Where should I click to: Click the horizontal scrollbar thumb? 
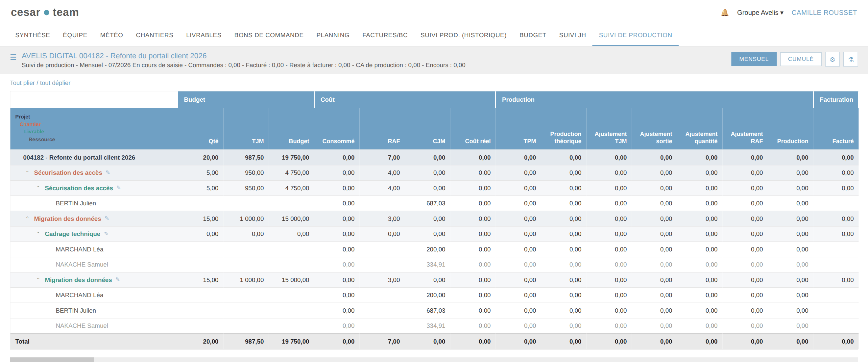[x=52, y=359]
